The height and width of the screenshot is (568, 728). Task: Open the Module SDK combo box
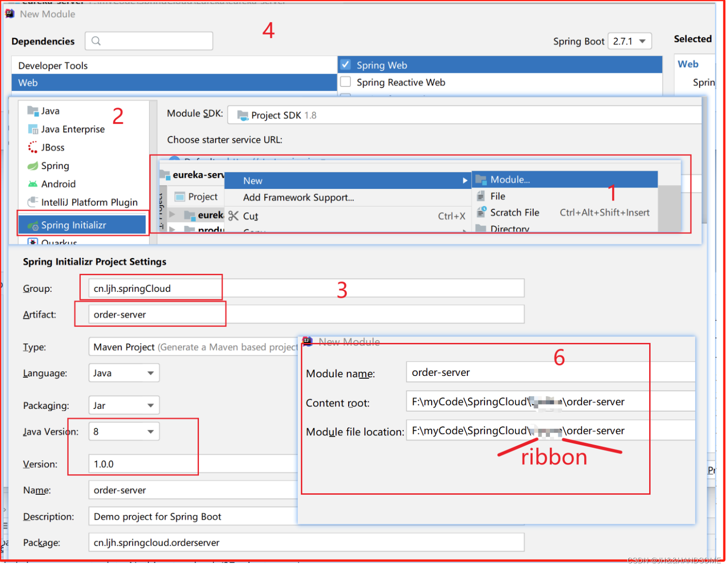(464, 115)
